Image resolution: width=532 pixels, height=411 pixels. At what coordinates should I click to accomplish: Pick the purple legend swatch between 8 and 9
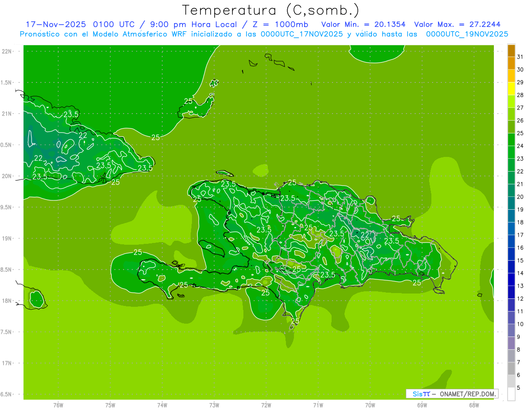point(511,343)
